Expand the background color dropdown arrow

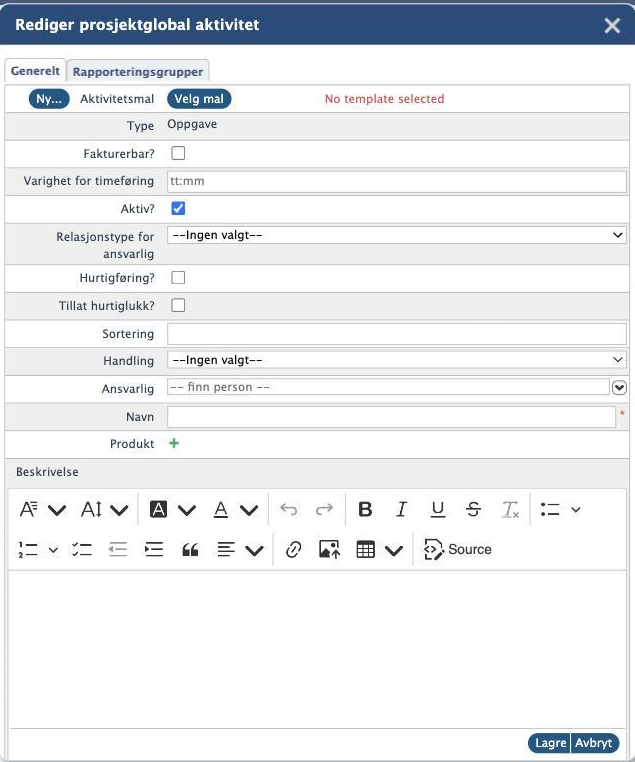click(x=187, y=510)
